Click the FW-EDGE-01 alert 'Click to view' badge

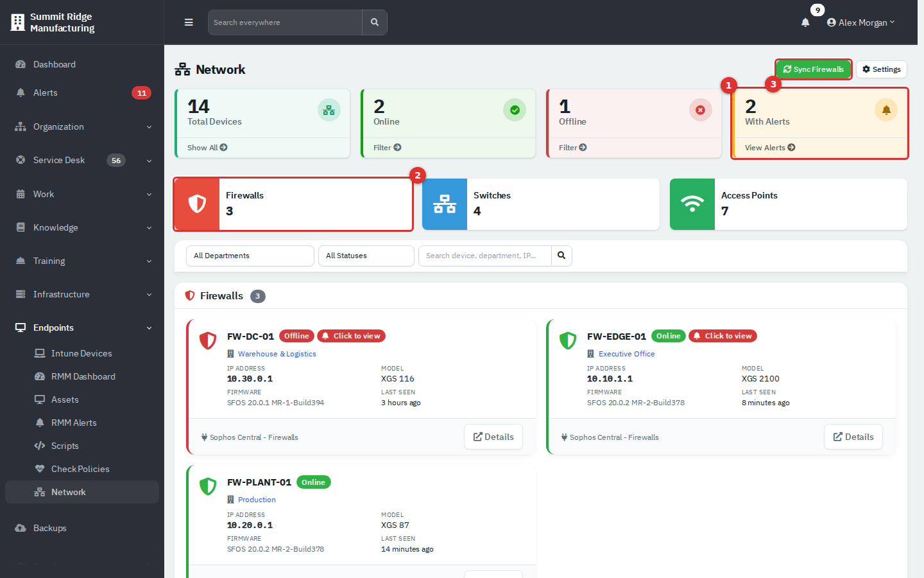(x=723, y=336)
